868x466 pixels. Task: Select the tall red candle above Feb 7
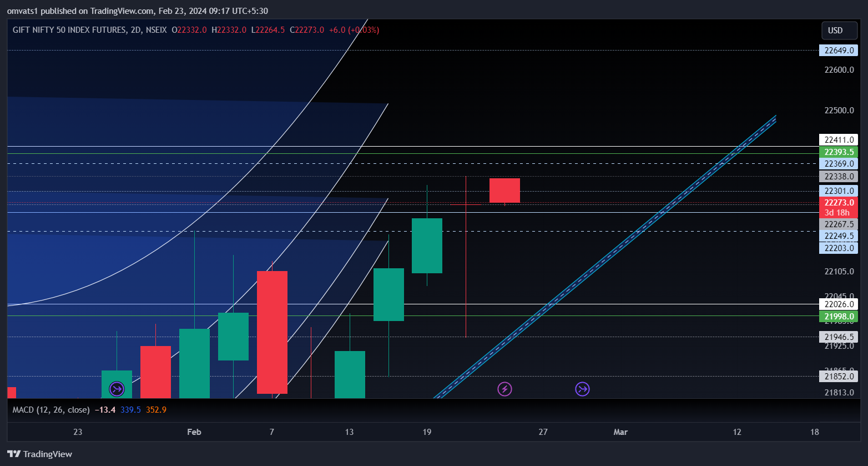coord(272,332)
